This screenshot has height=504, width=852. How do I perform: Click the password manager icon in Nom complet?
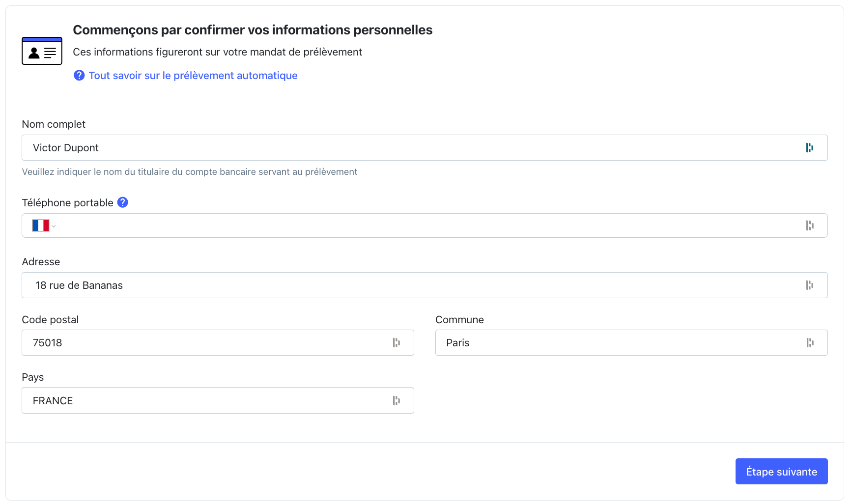(x=809, y=148)
